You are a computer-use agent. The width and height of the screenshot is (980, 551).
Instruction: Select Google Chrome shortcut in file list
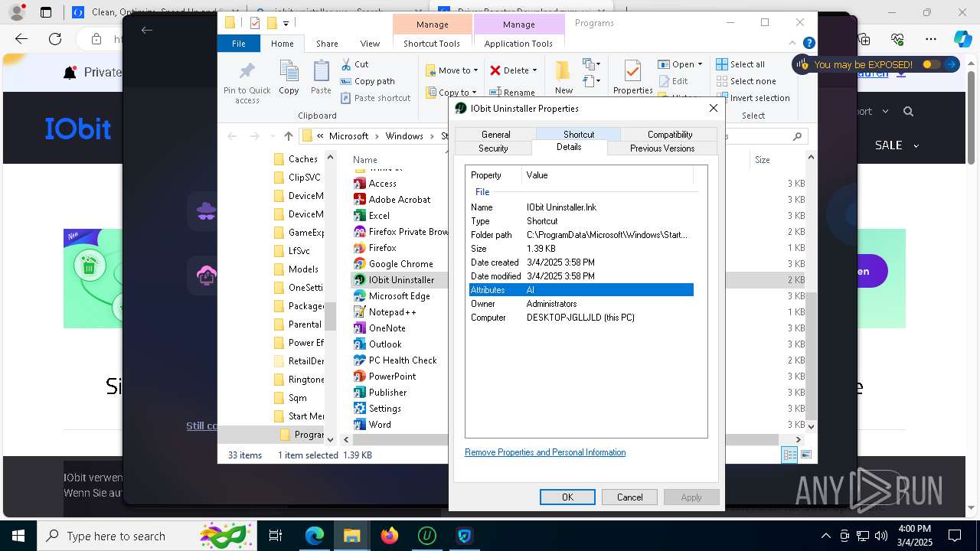click(400, 264)
